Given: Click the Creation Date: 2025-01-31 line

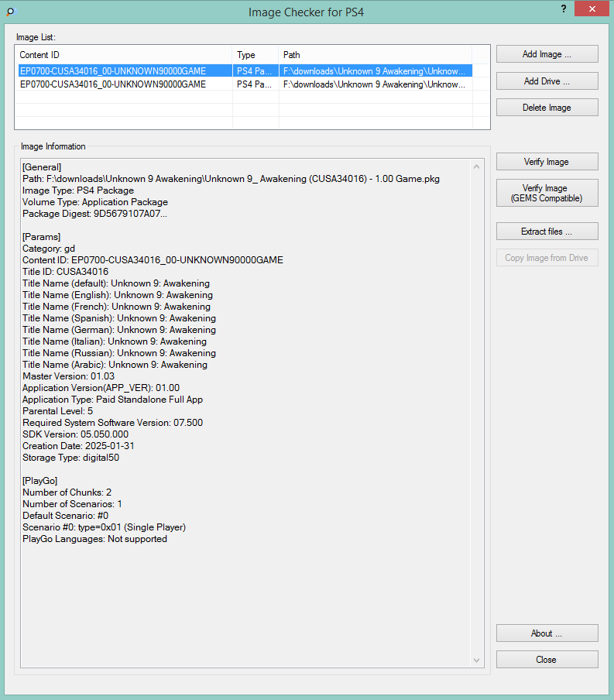Looking at the screenshot, I should [78, 446].
